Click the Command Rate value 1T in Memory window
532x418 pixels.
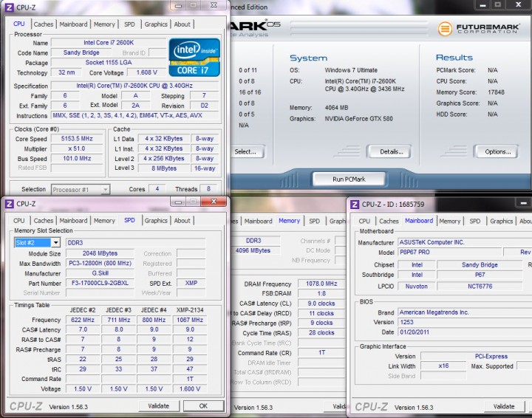(x=321, y=352)
